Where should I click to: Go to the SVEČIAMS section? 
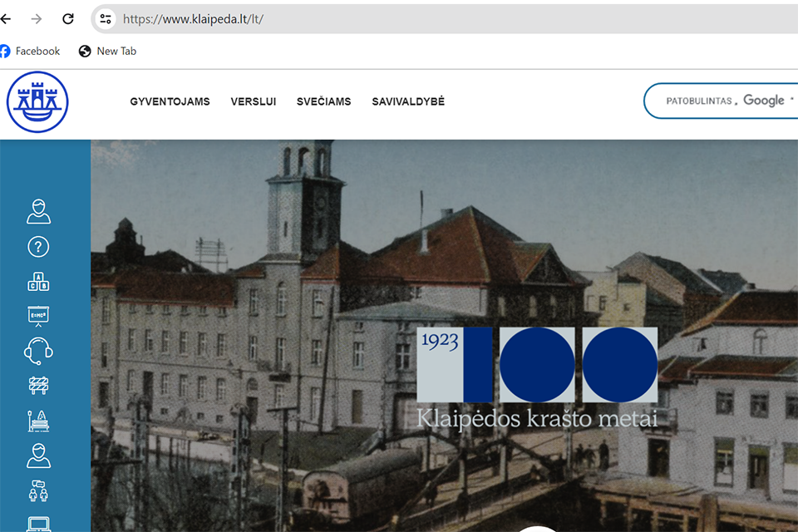tap(323, 102)
